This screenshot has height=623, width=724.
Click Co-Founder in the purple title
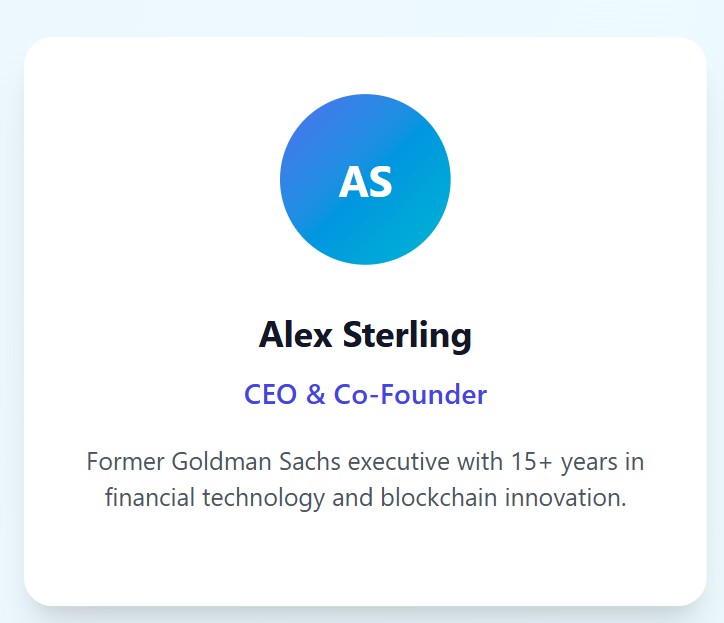click(x=410, y=394)
